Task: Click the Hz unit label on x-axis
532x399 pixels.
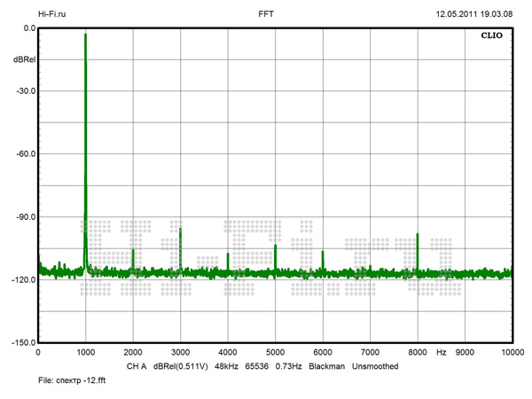Action: point(441,353)
